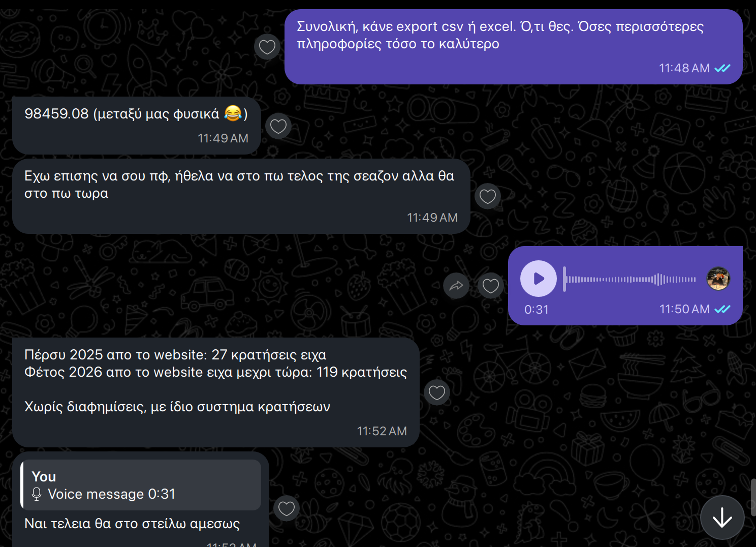Play the 0:31 voice message
The image size is (756, 547).
539,279
